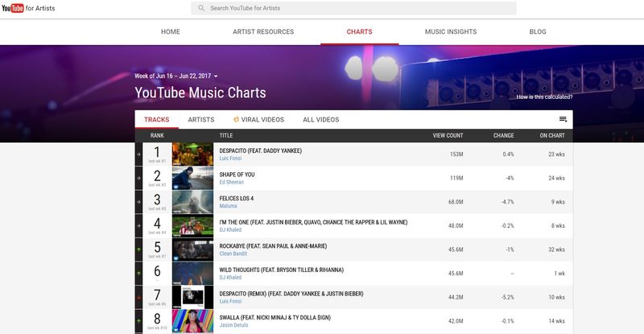The height and width of the screenshot is (334, 644).
Task: Open the Despacito (Feat. Daddy Yankee) thumbnail
Action: coord(192,154)
